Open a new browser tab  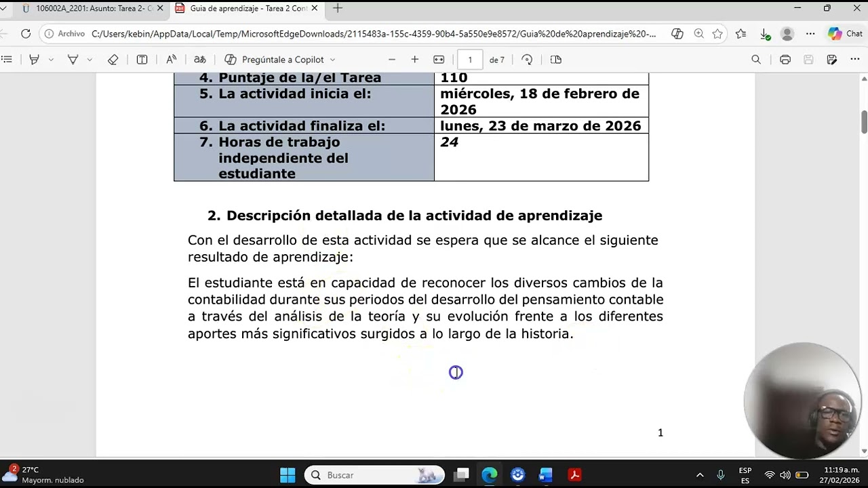coord(338,8)
